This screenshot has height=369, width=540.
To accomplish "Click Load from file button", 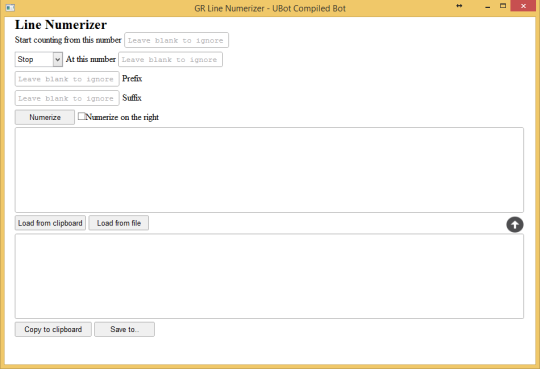I will 119,223.
